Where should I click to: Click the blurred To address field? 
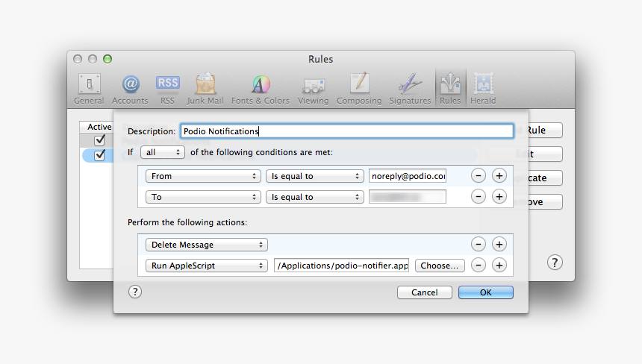click(408, 197)
